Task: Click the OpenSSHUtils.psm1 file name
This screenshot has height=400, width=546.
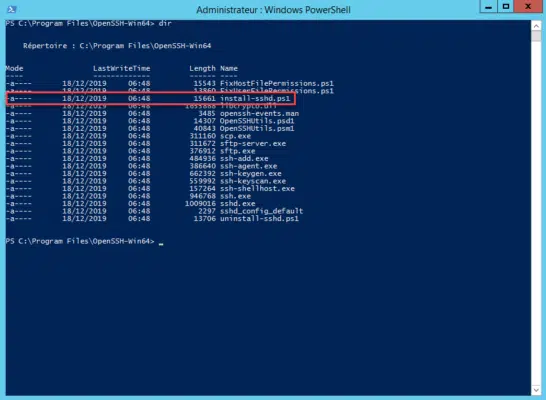Action: 257,128
